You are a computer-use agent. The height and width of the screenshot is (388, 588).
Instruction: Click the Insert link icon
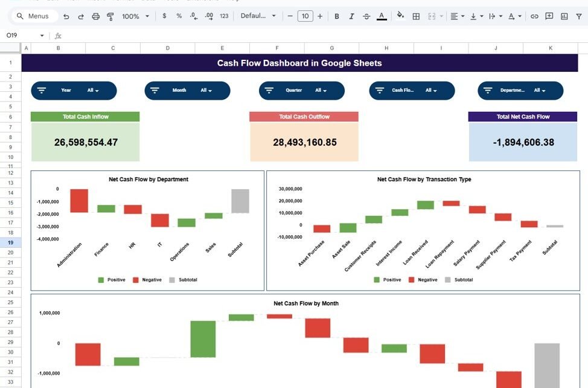534,16
